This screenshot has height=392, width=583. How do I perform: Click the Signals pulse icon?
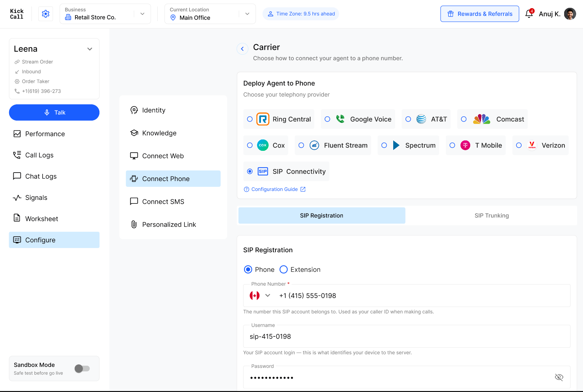(x=17, y=198)
